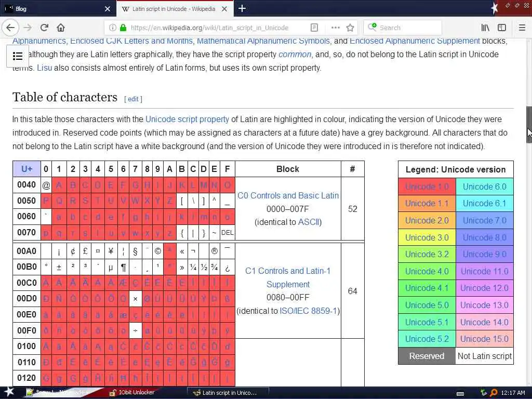
Task: Open the ISO/IEC 8859-1 link
Action: pyautogui.click(x=308, y=311)
